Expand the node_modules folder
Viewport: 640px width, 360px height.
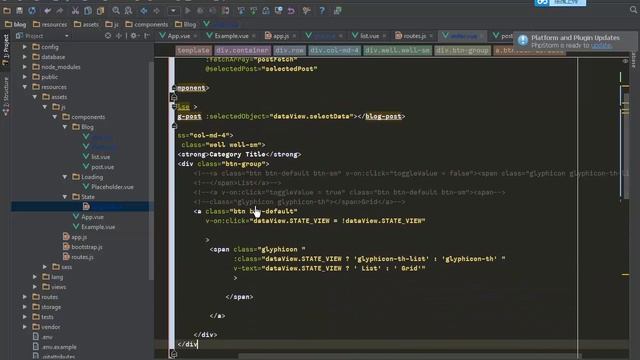25,67
